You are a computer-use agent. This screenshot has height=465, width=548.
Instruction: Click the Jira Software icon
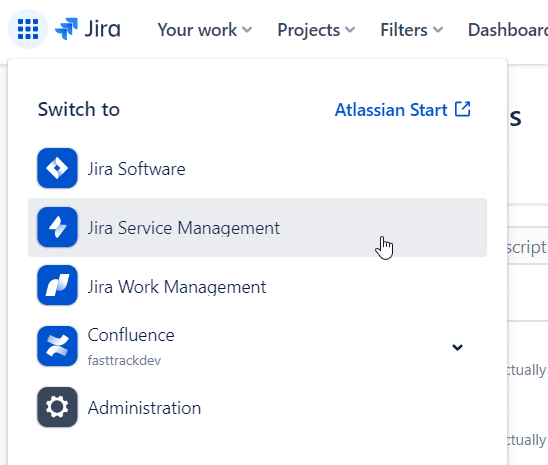click(57, 168)
